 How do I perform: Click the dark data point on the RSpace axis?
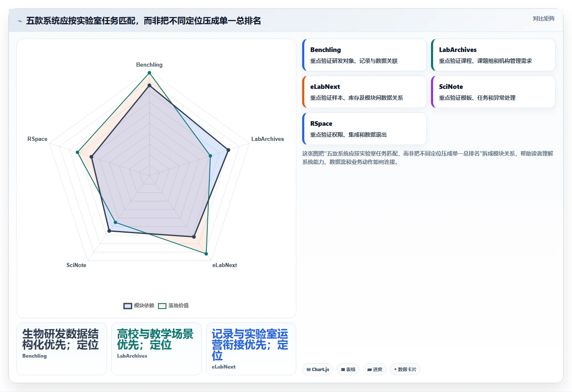tap(92, 157)
